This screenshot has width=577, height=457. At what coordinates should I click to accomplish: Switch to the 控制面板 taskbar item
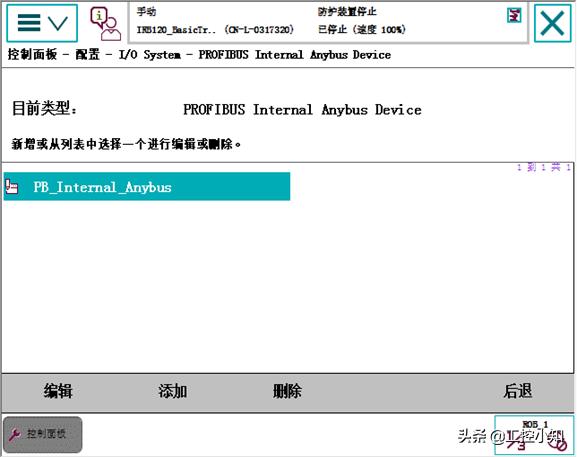point(43,435)
